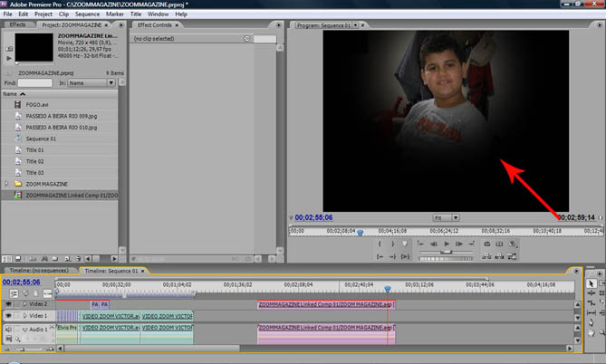Open the Fit zoom level dropdown

pyautogui.click(x=446, y=218)
